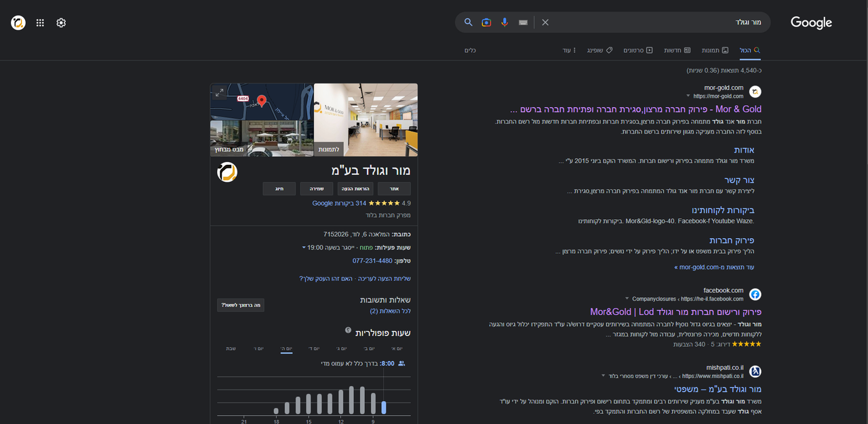
Task: Click 'שליחת הצעה לעריכה' suggest edit link
Action: point(386,279)
